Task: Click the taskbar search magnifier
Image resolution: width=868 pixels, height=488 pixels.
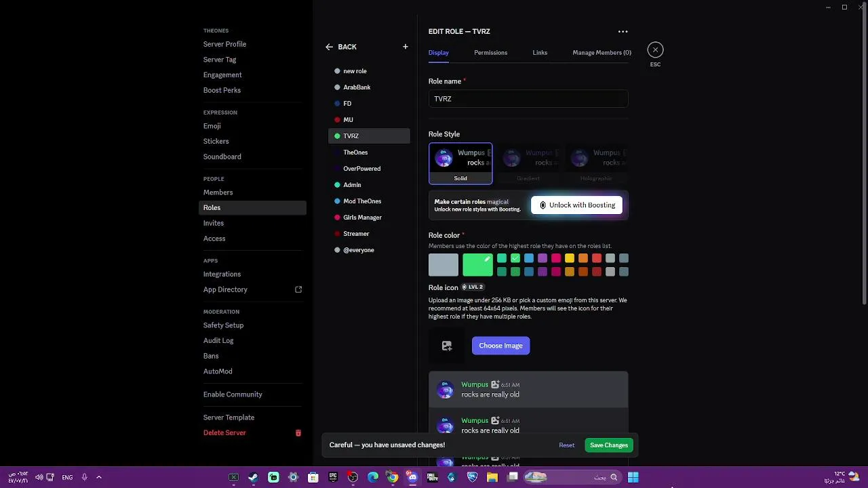Action: point(614,477)
